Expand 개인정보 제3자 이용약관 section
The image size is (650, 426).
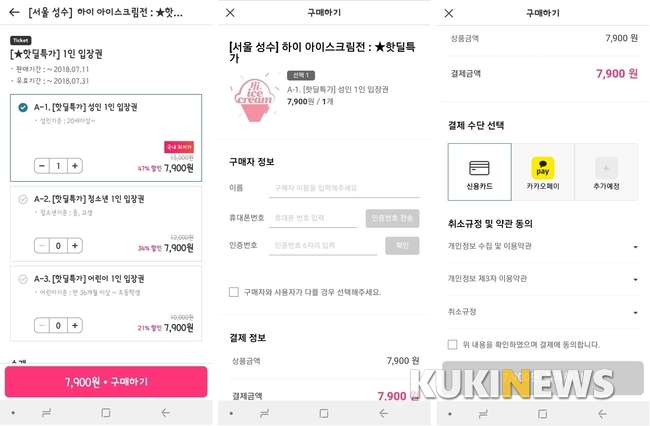[x=543, y=278]
